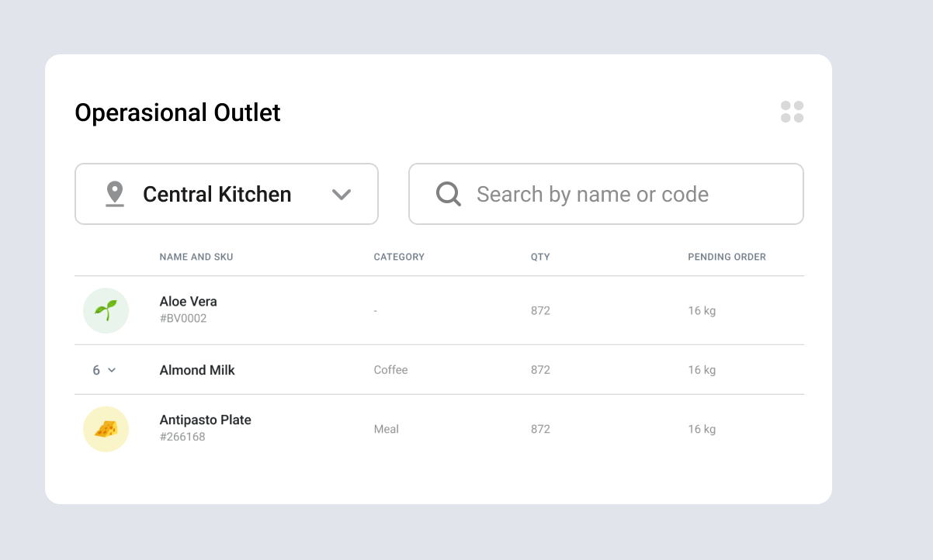
Task: Click the QTY column header
Action: (540, 257)
